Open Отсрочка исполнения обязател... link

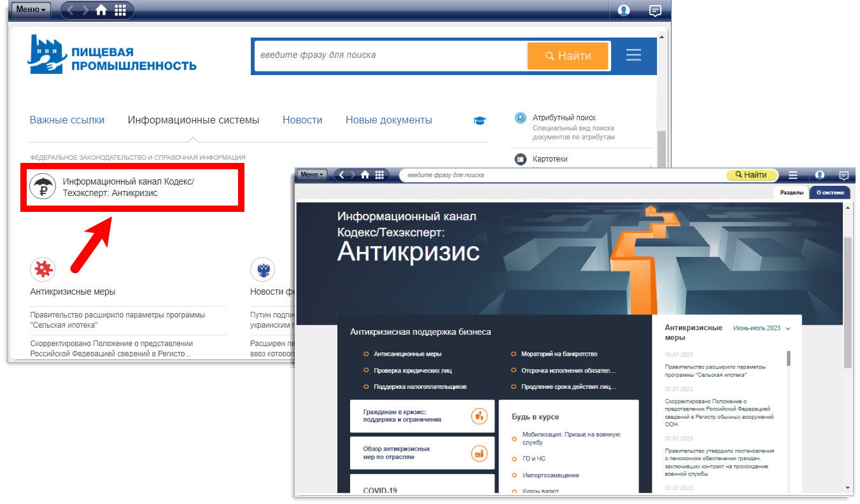click(x=568, y=370)
